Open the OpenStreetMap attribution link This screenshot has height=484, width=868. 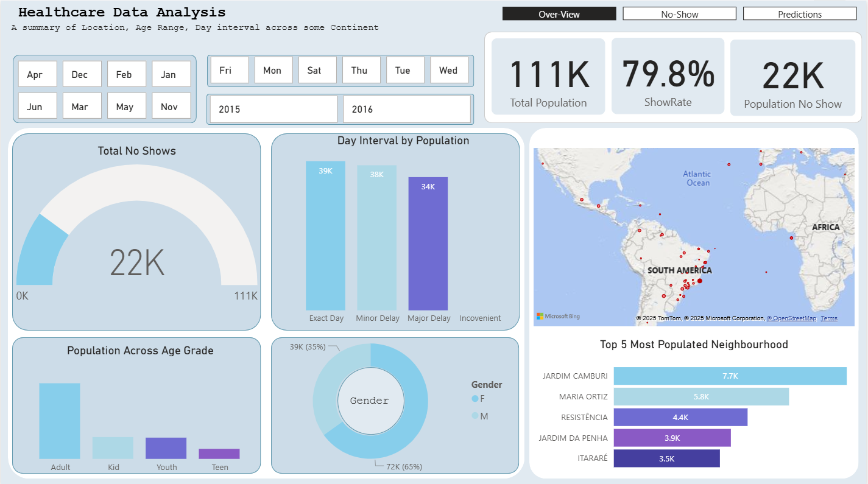tap(791, 318)
